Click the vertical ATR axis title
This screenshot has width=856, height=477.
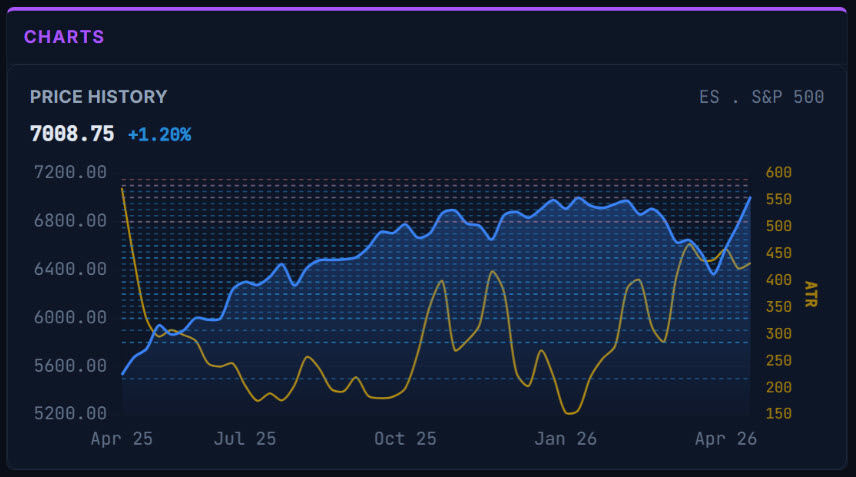click(x=810, y=293)
